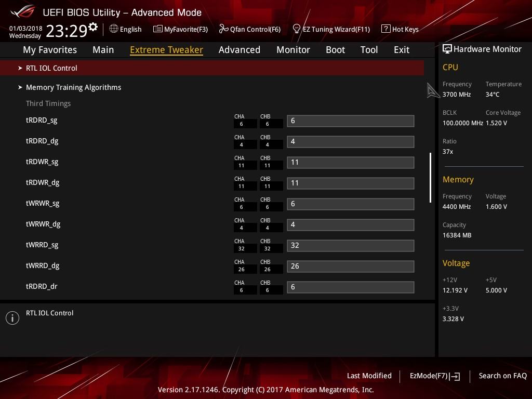This screenshot has width=532, height=399.
Task: Open the MyFavorite(F3) list icon
Action: (158, 29)
